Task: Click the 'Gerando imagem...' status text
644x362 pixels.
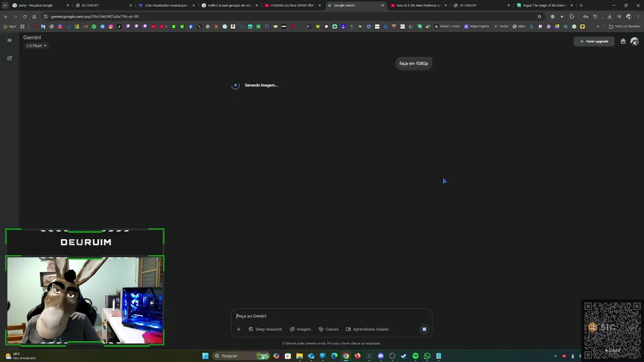Action: tap(261, 85)
